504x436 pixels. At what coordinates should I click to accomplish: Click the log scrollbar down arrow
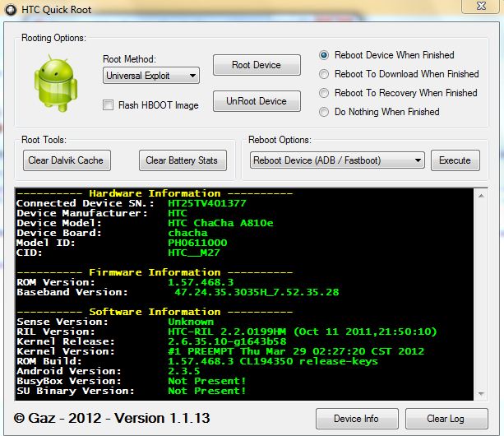click(x=481, y=394)
